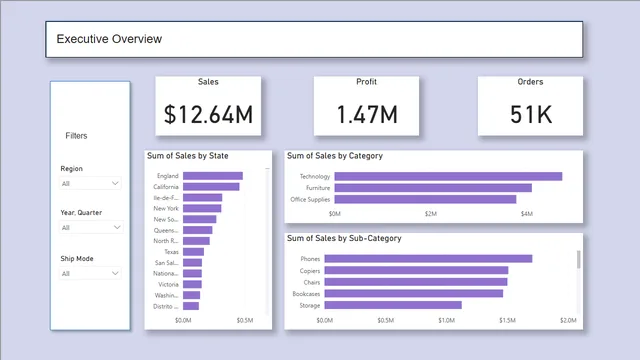
Task: Click the England state label
Action: (x=168, y=176)
